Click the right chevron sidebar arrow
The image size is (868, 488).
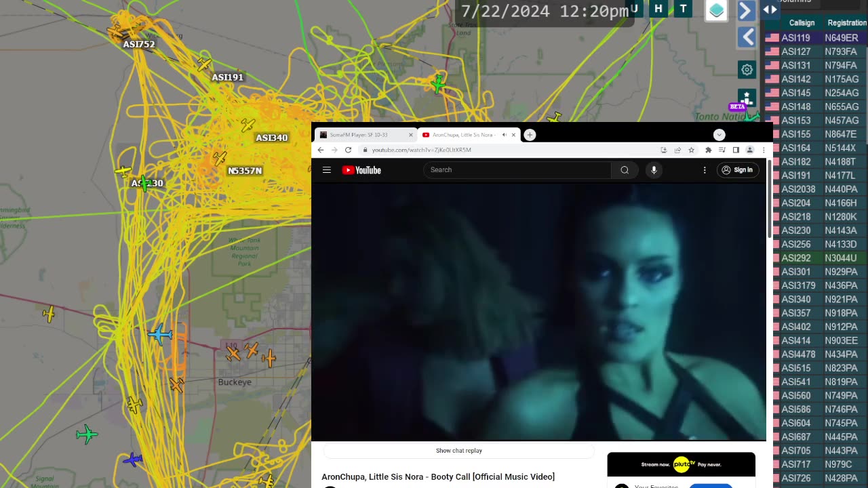tap(745, 11)
